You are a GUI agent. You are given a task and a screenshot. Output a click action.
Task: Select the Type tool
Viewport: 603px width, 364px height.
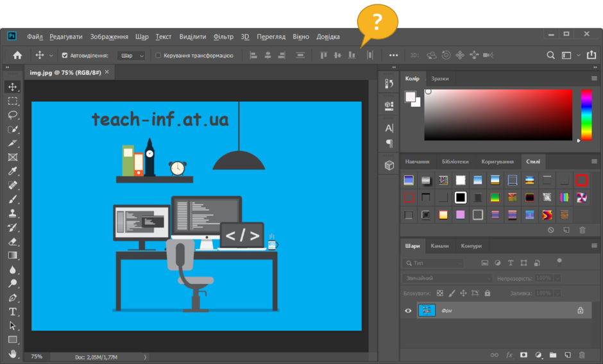[12, 311]
